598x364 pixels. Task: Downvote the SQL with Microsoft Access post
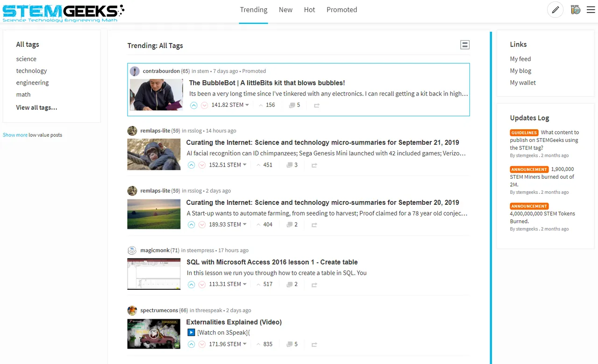202,285
